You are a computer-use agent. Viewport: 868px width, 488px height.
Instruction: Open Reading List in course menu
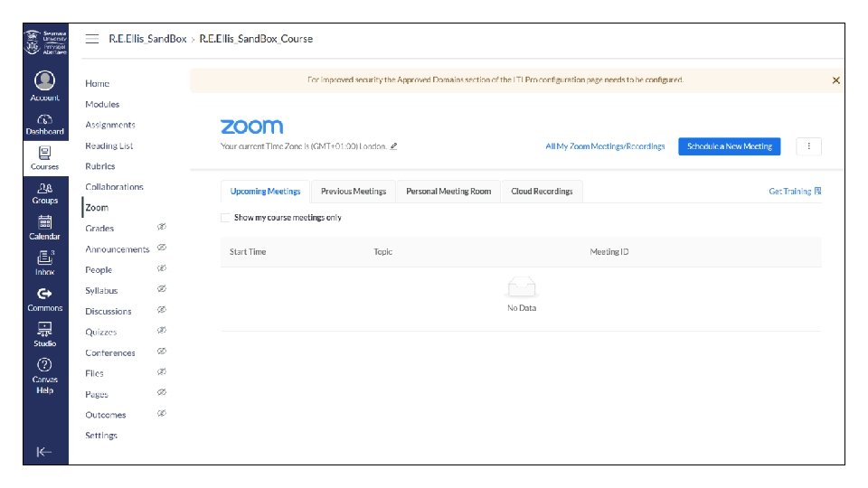pos(109,146)
